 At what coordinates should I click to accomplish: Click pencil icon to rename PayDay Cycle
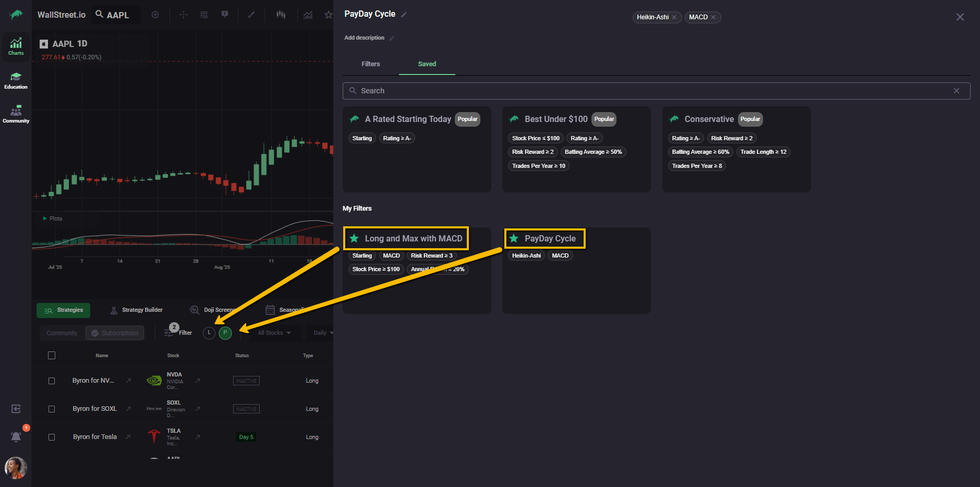pos(404,15)
